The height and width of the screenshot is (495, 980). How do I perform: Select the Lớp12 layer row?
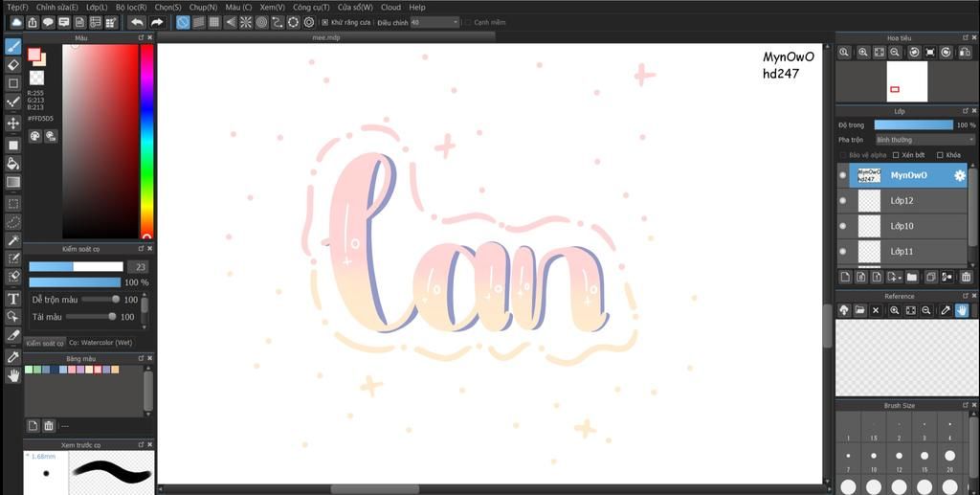pyautogui.click(x=902, y=201)
